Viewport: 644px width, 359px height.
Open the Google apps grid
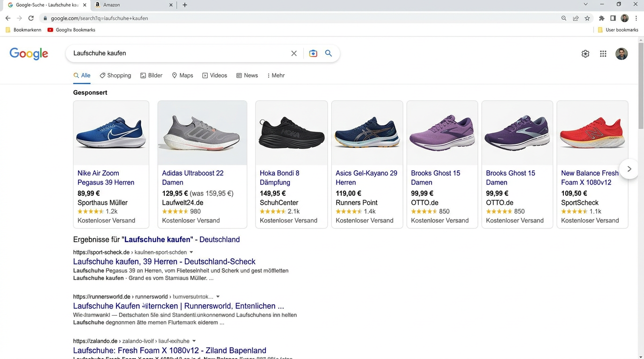coord(603,54)
